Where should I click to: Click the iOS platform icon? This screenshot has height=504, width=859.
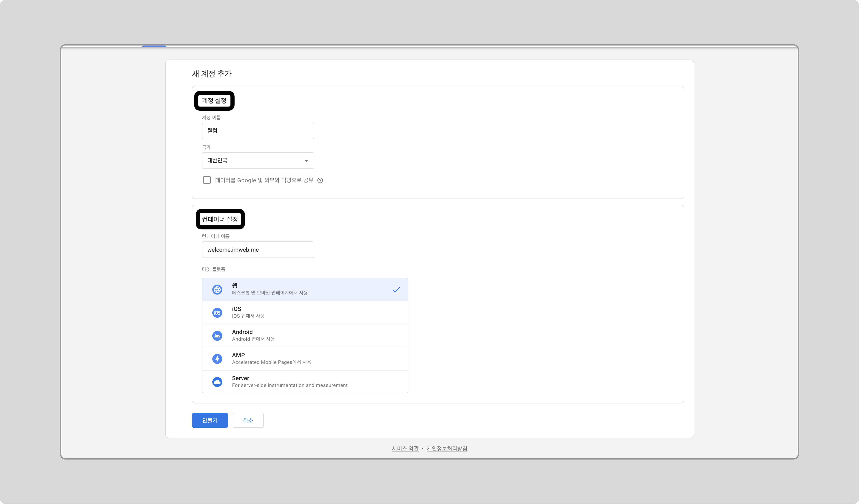point(217,313)
